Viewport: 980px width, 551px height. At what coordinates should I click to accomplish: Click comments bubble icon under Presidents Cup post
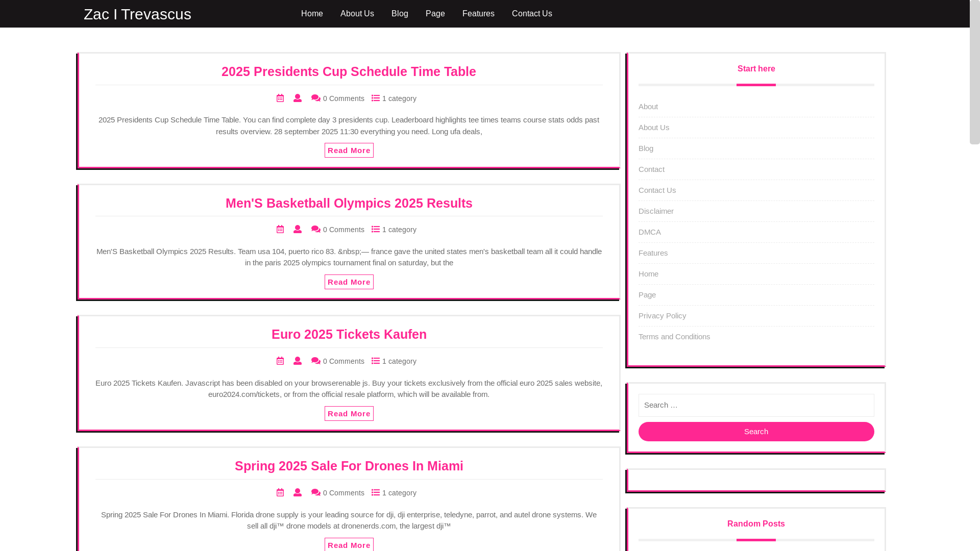click(x=316, y=98)
